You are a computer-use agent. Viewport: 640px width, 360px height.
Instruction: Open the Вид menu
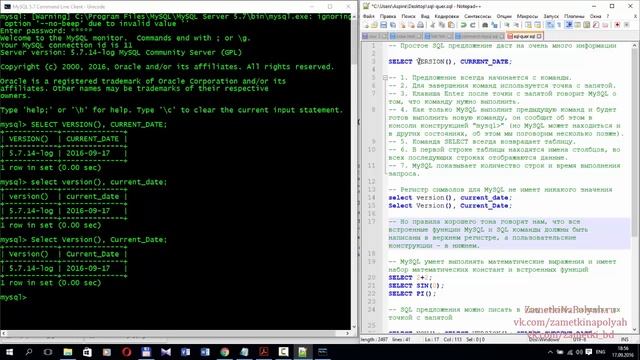click(x=425, y=16)
